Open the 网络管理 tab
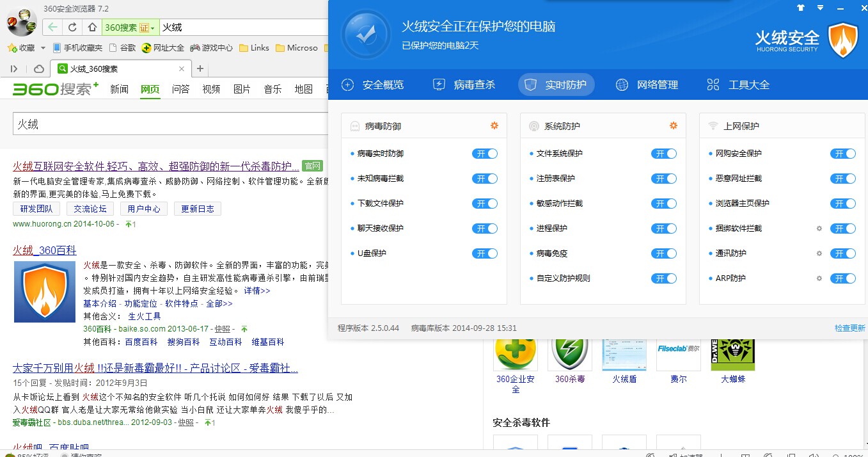 (647, 84)
